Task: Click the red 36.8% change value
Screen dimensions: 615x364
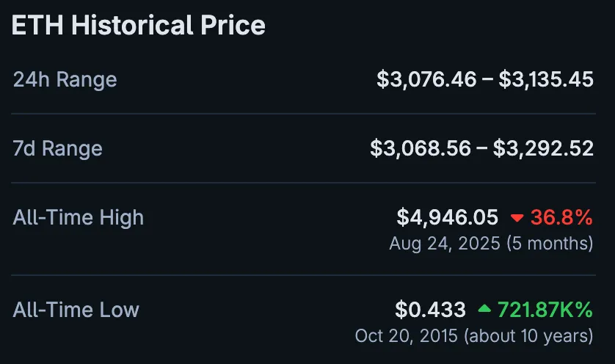Action: [561, 217]
